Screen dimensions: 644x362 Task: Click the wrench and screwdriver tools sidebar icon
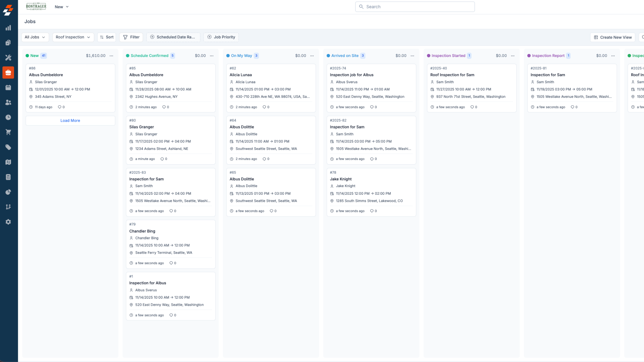tap(8, 58)
